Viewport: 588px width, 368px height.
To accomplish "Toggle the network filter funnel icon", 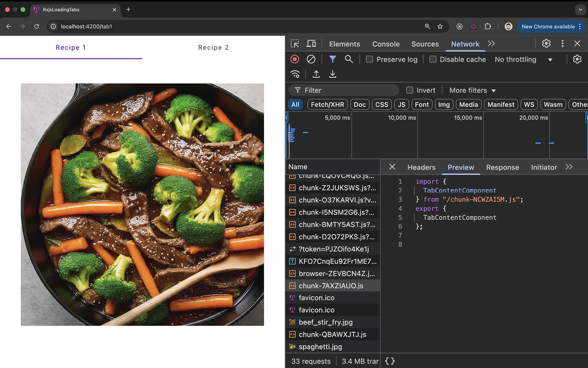I will click(x=333, y=59).
